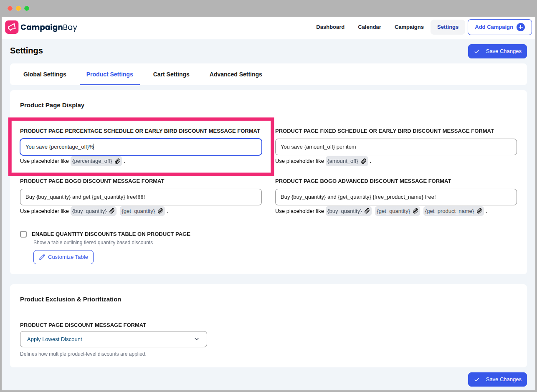This screenshot has width=537, height=392.
Task: Focus the fixed discount message input field
Action: click(x=395, y=147)
